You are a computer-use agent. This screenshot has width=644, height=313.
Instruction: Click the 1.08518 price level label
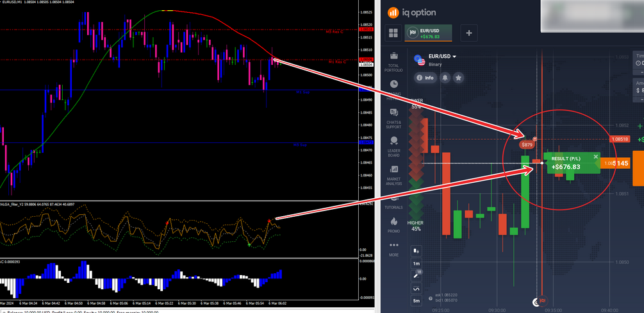[620, 139]
